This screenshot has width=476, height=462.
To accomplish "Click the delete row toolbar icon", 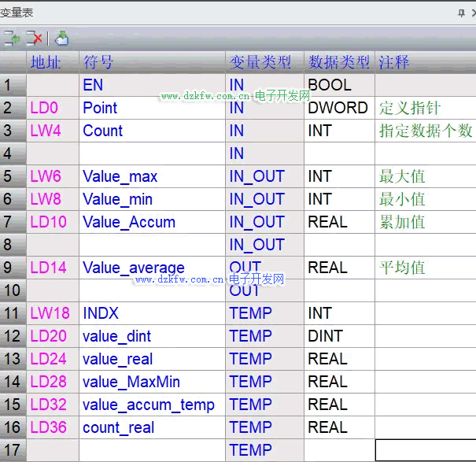I will point(34,38).
